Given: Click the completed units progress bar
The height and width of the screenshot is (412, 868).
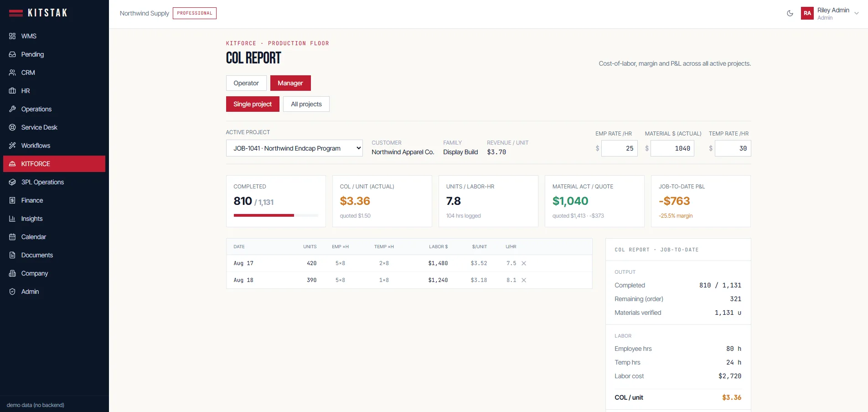Looking at the screenshot, I should click(276, 215).
